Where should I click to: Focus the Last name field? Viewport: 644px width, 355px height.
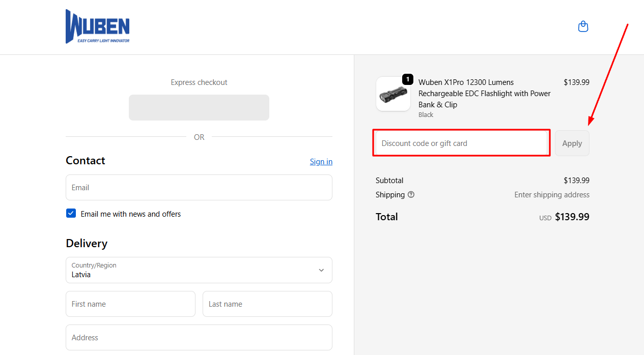pyautogui.click(x=267, y=304)
